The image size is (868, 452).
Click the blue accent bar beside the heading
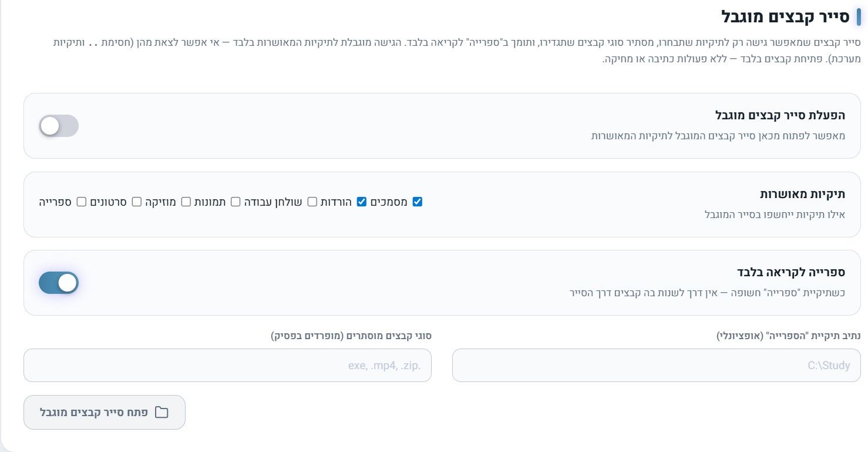(x=858, y=17)
